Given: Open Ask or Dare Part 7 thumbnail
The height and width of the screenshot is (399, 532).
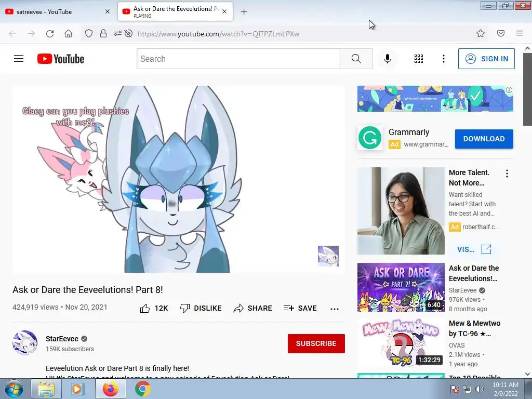Looking at the screenshot, I should click(401, 287).
